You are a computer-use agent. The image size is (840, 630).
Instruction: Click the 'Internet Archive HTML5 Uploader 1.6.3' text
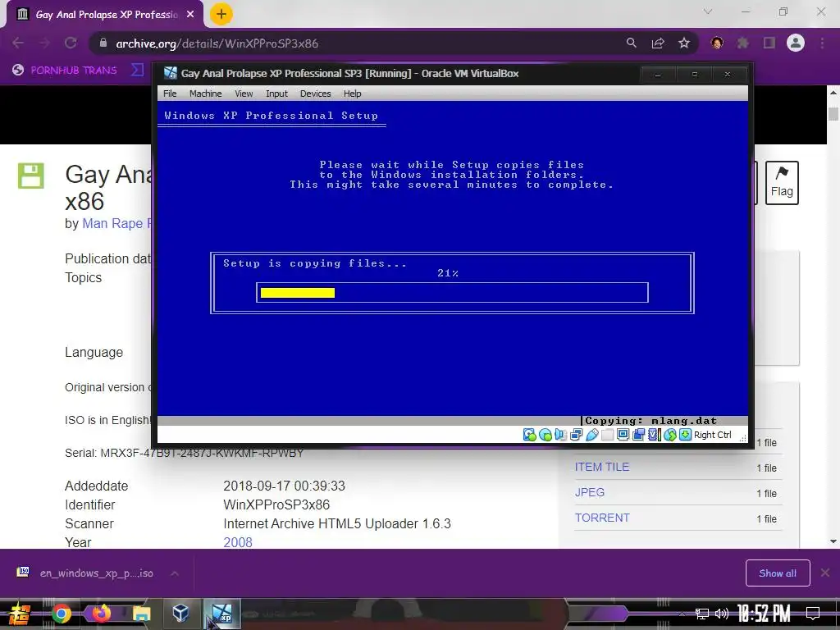tap(337, 523)
